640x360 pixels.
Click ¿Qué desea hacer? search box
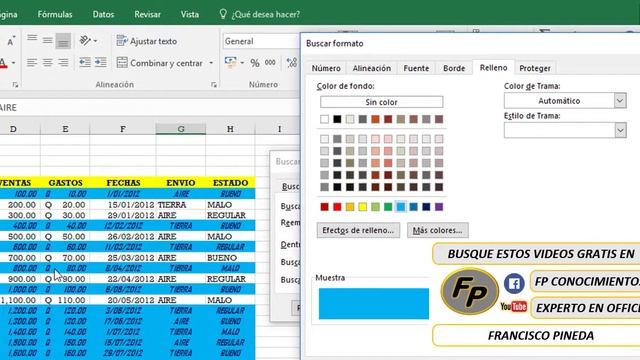click(x=265, y=14)
